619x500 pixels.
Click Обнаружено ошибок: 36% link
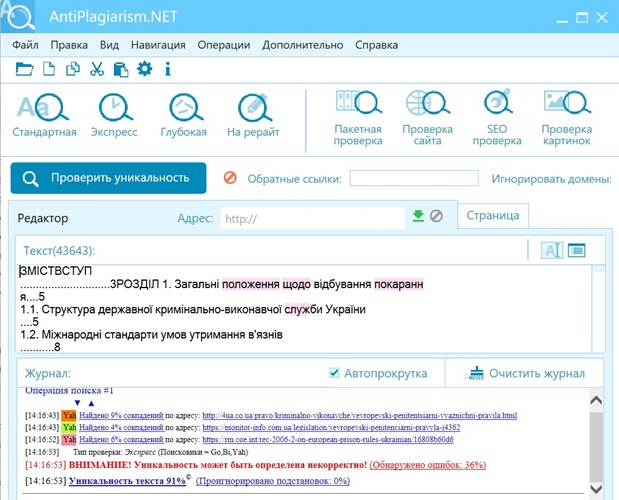click(x=428, y=465)
